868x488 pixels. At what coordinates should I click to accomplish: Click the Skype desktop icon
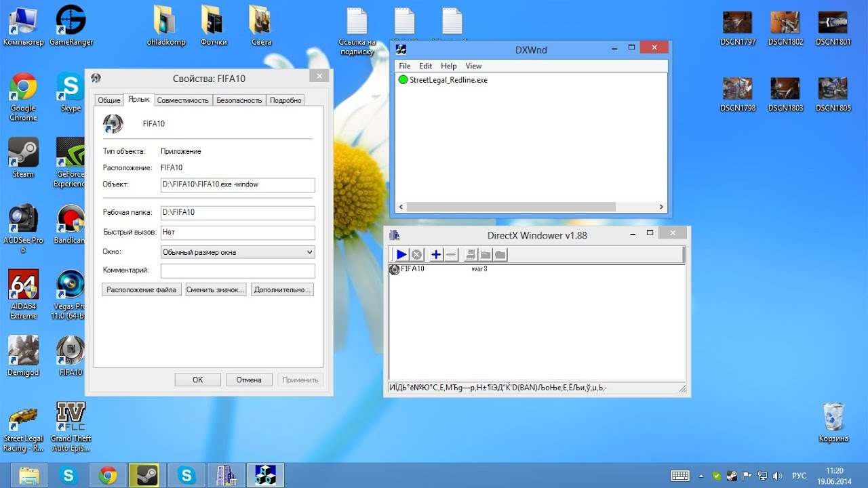point(71,92)
